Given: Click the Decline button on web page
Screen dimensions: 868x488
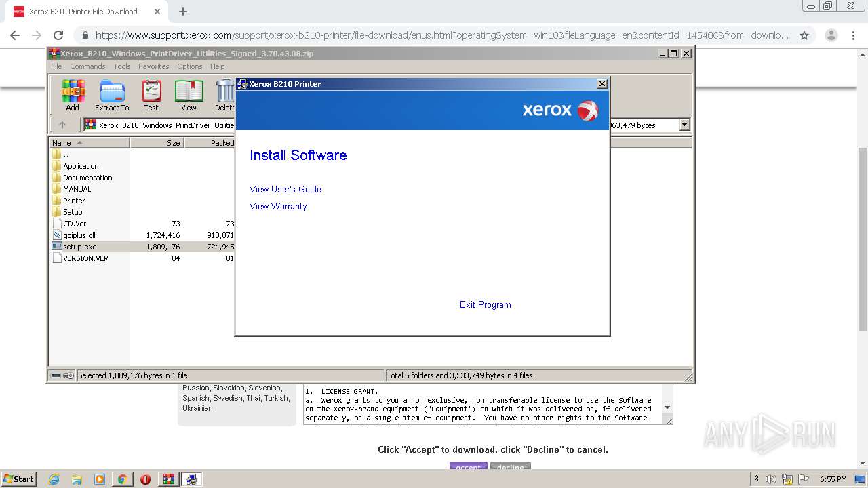Looking at the screenshot, I should click(x=511, y=467).
